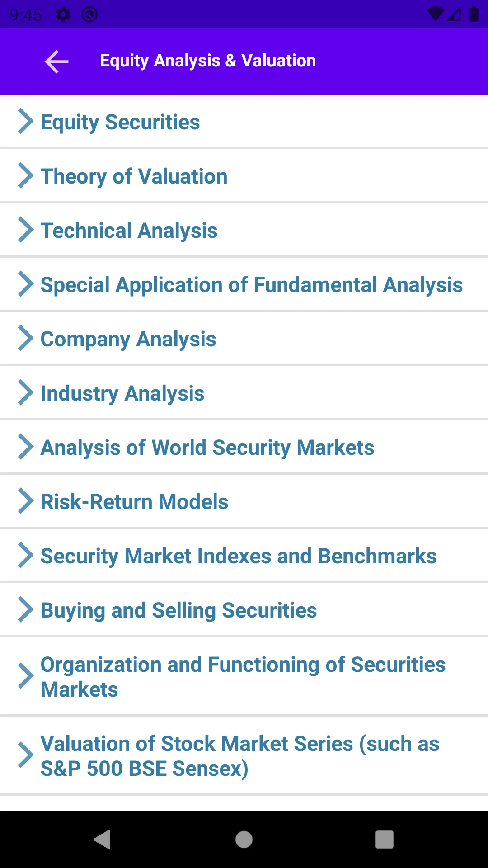Viewport: 488px width, 868px height.
Task: Expand the chevron next to Theory of Valuation
Action: coord(26,176)
